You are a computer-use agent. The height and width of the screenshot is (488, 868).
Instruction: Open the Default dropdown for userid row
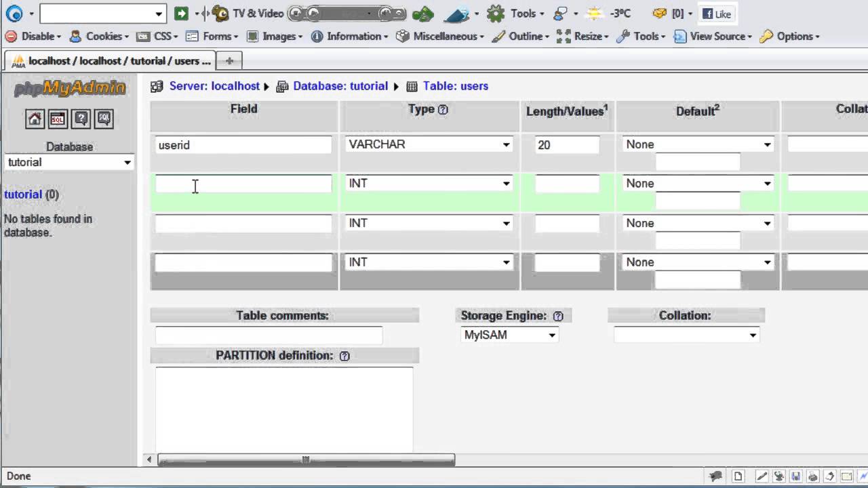coord(698,144)
